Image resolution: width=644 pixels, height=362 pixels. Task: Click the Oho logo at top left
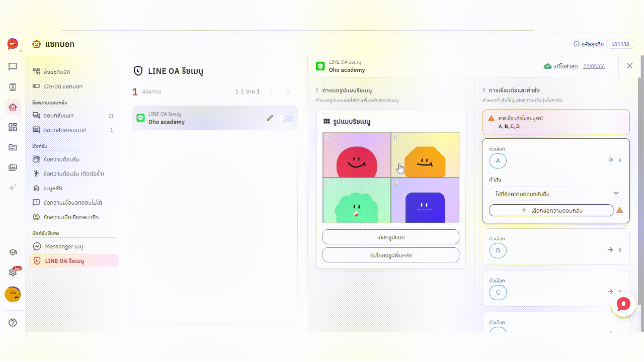(x=13, y=44)
